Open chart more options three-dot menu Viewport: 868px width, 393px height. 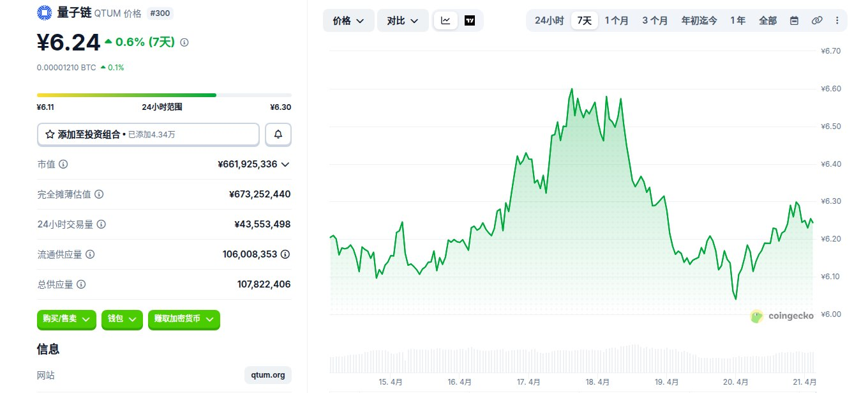837,20
